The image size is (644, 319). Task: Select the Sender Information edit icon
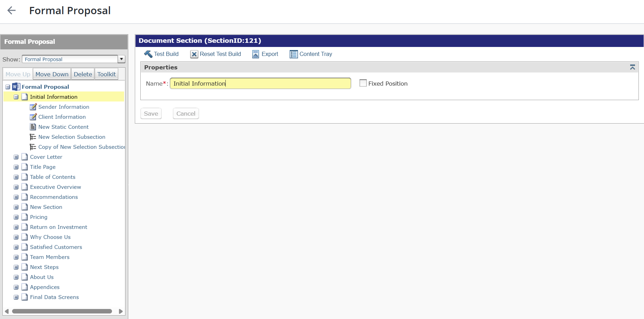coord(33,107)
